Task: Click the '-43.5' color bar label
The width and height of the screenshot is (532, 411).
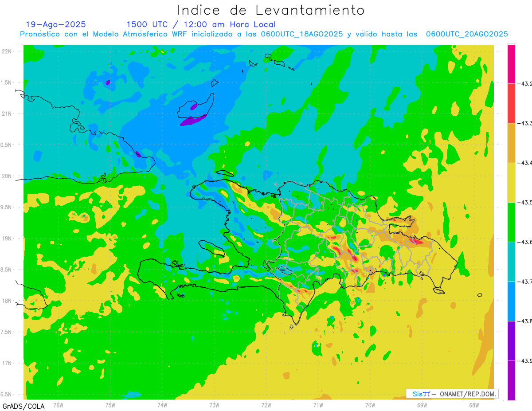Action: 525,203
